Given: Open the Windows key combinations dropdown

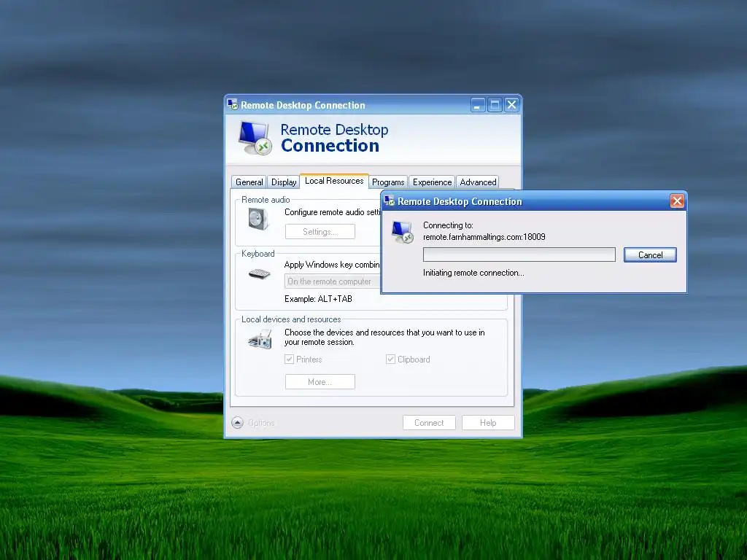Looking at the screenshot, I should [x=333, y=281].
